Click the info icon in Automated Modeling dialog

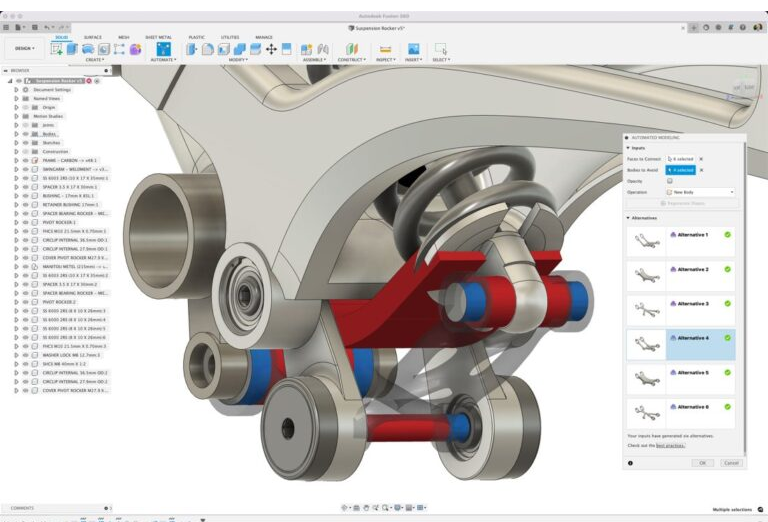point(630,463)
